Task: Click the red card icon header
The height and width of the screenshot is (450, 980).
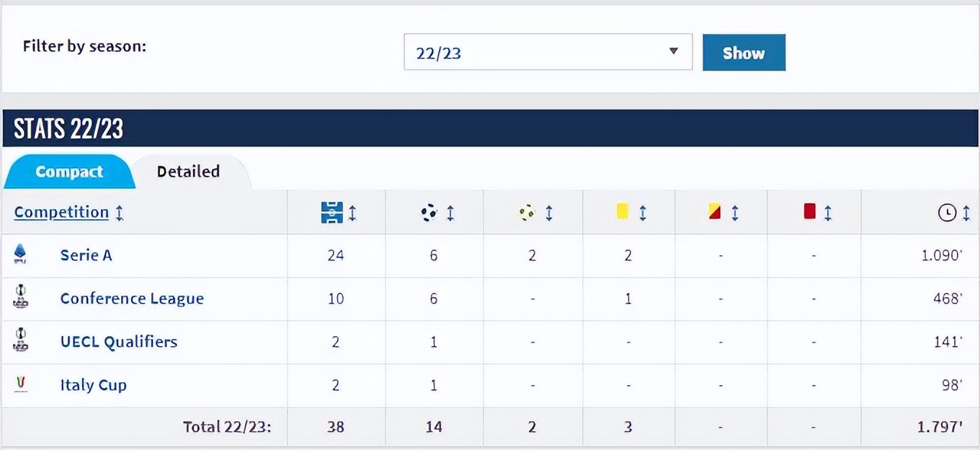Action: coord(808,212)
